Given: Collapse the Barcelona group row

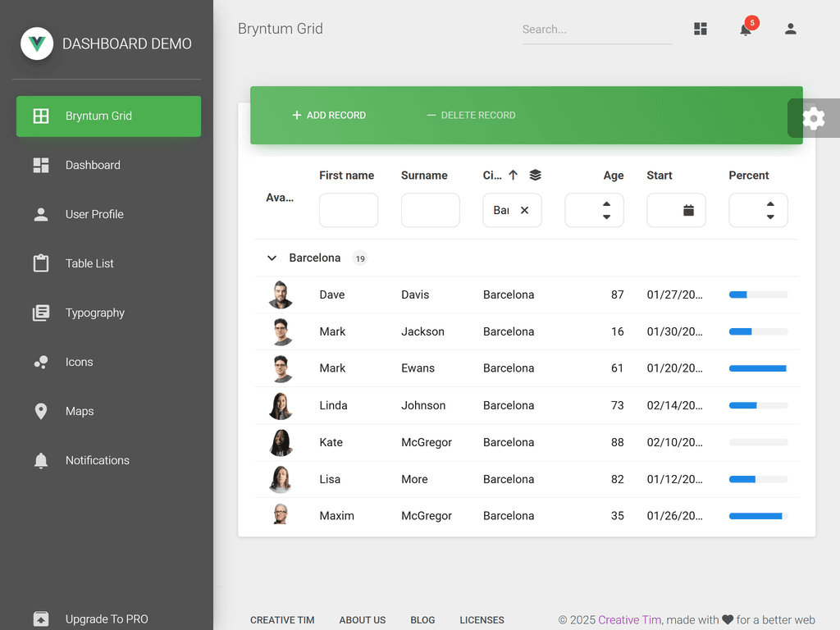Looking at the screenshot, I should tap(272, 258).
